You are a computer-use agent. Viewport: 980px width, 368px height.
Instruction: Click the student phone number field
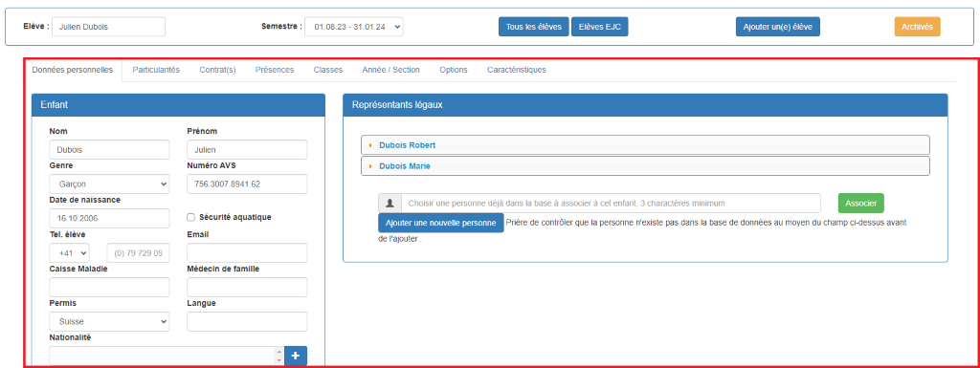tap(138, 253)
